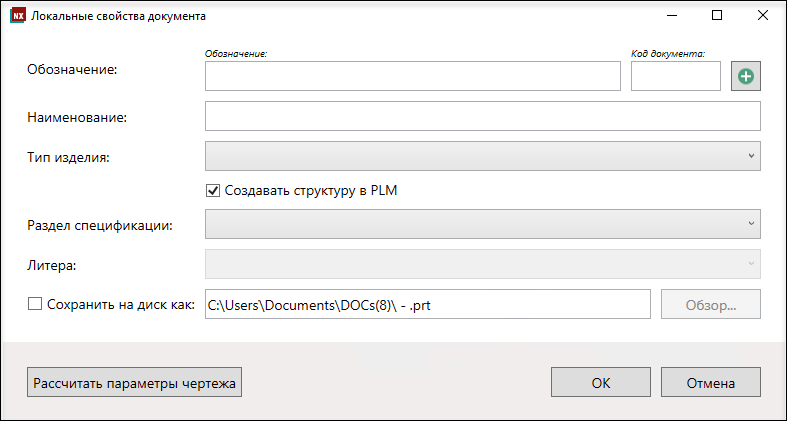Click the chevron arrow of Тип изделия
Image resolution: width=787 pixels, height=421 pixels.
click(751, 156)
